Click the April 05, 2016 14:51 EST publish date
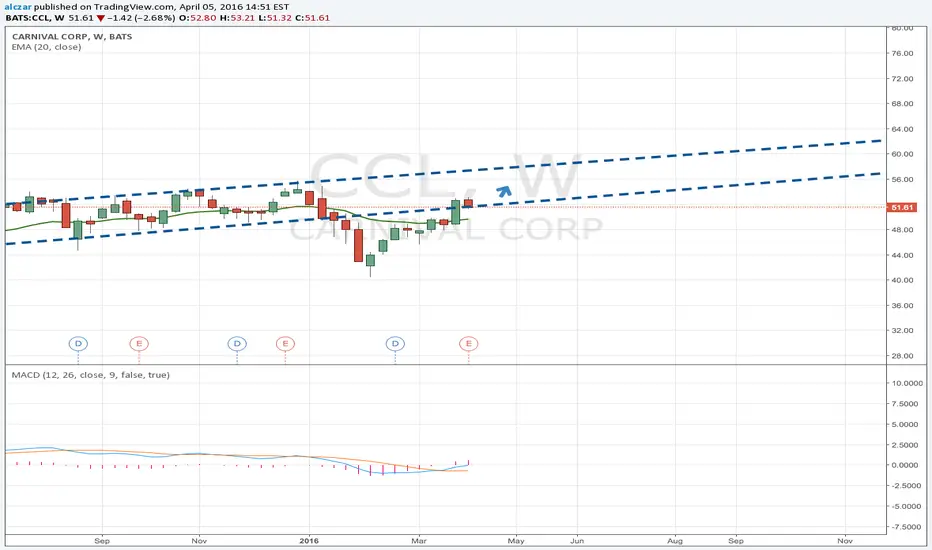Image resolution: width=932 pixels, height=550 pixels. click(234, 7)
